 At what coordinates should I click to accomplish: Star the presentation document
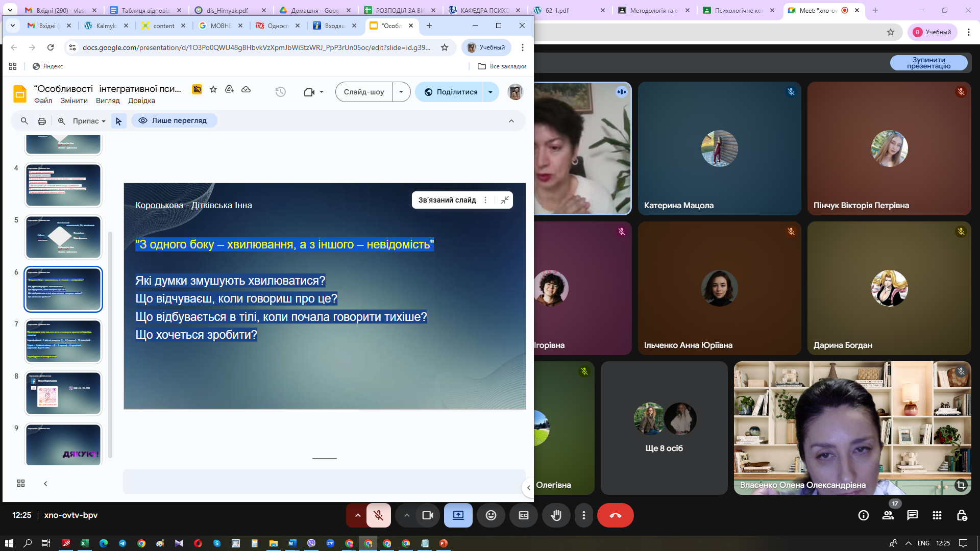pyautogui.click(x=213, y=89)
